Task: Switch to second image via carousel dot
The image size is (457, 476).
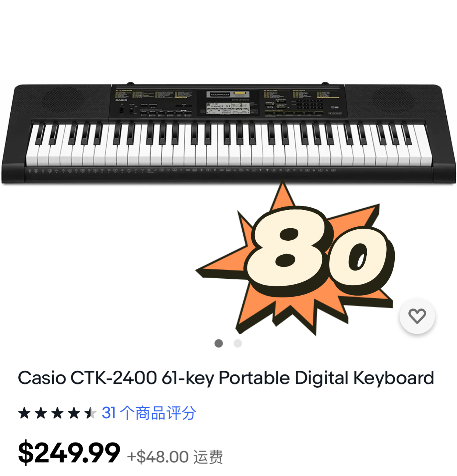Action: tap(238, 343)
